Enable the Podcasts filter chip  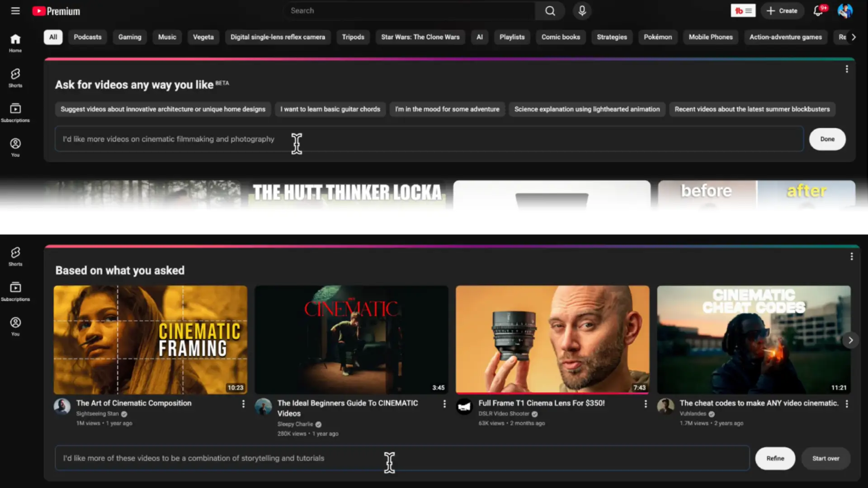87,37
